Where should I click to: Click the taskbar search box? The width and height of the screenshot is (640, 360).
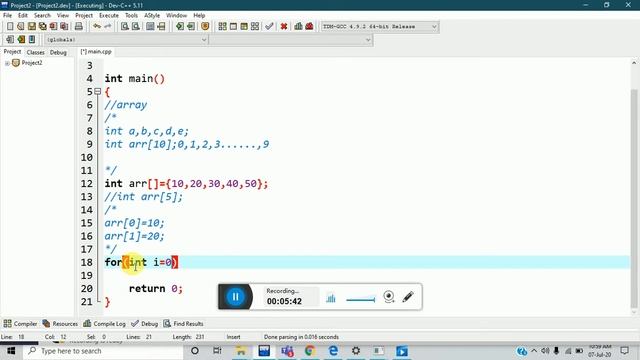(x=103, y=351)
